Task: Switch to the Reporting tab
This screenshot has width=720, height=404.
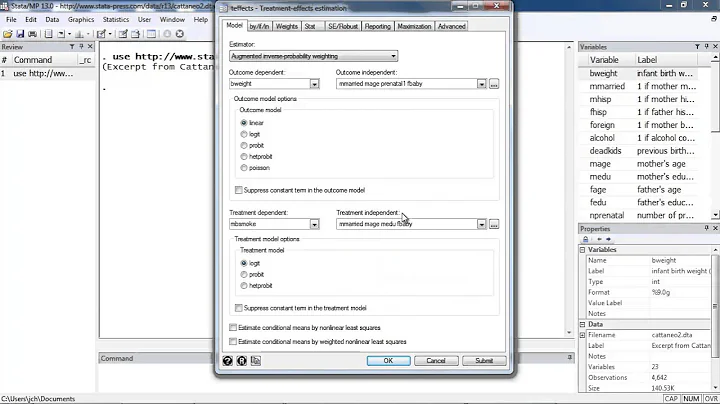Action: 377,27
